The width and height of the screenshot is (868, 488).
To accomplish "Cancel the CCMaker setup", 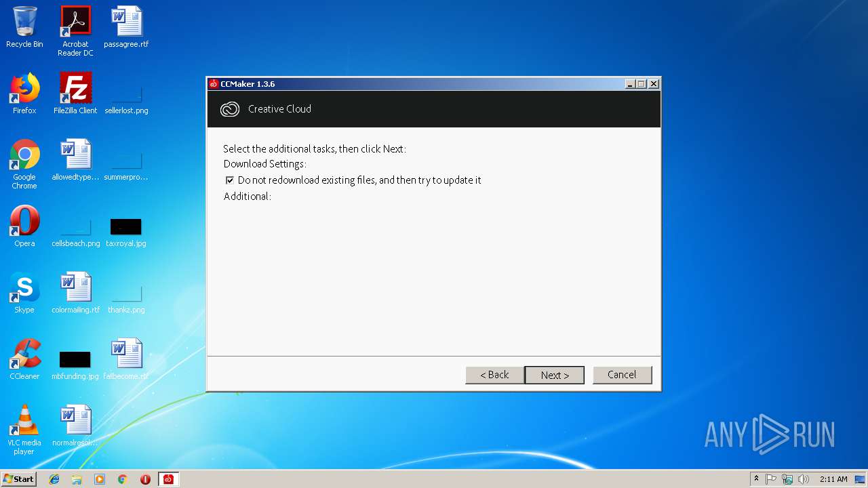I will click(x=622, y=375).
